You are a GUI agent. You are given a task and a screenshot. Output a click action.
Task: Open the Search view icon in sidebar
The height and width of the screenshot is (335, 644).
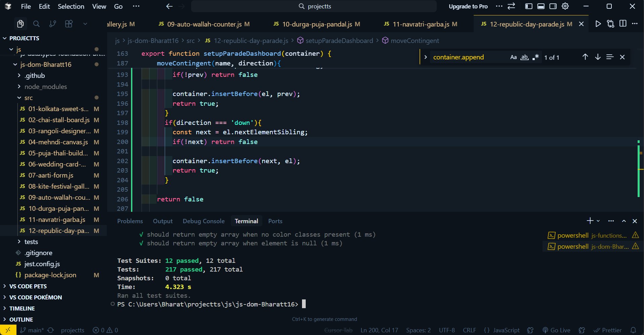pyautogui.click(x=36, y=24)
